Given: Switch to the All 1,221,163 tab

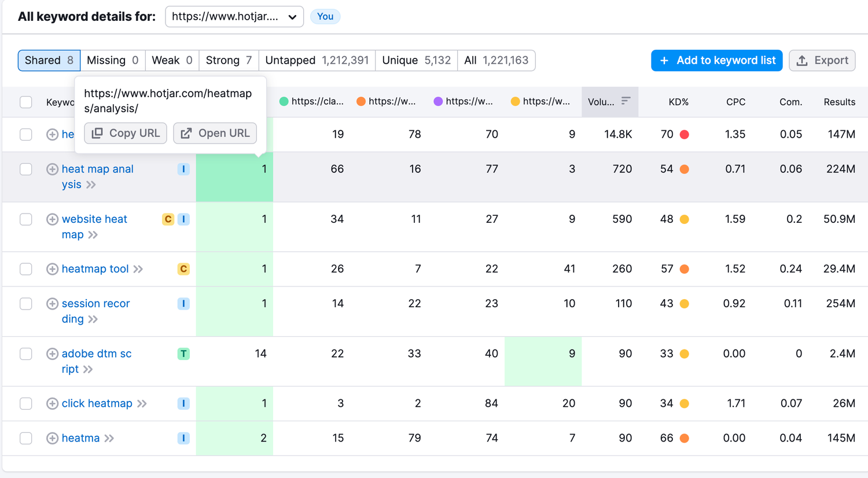Looking at the screenshot, I should point(496,60).
